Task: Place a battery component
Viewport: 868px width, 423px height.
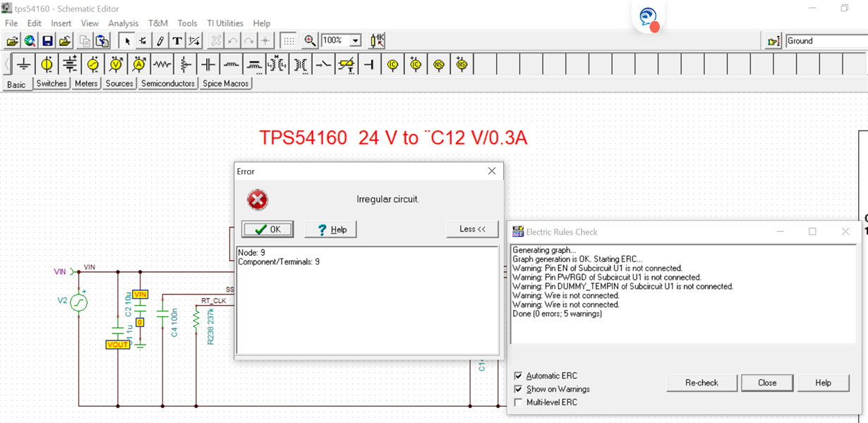Action: coord(70,64)
